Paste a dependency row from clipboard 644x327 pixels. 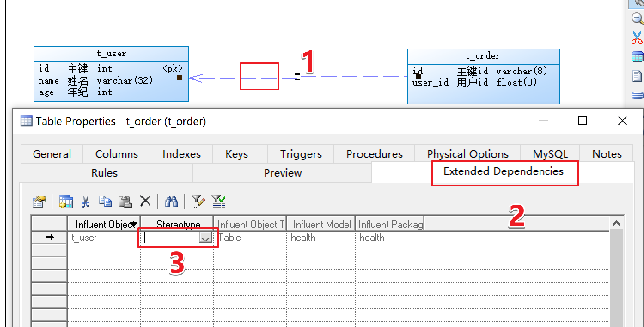point(125,201)
